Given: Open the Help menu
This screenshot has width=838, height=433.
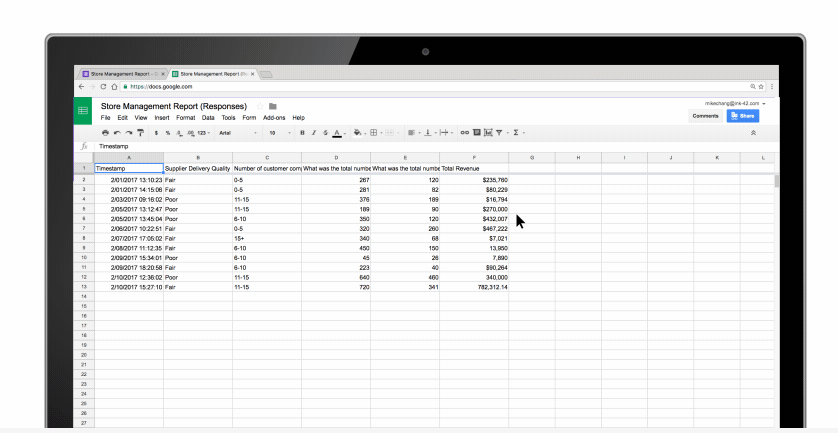Looking at the screenshot, I should coord(298,118).
